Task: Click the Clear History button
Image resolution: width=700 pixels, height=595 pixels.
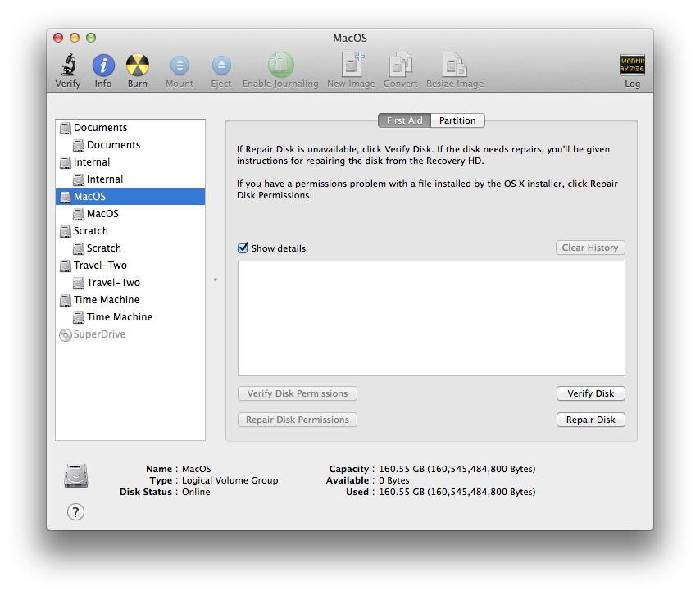Action: (590, 248)
